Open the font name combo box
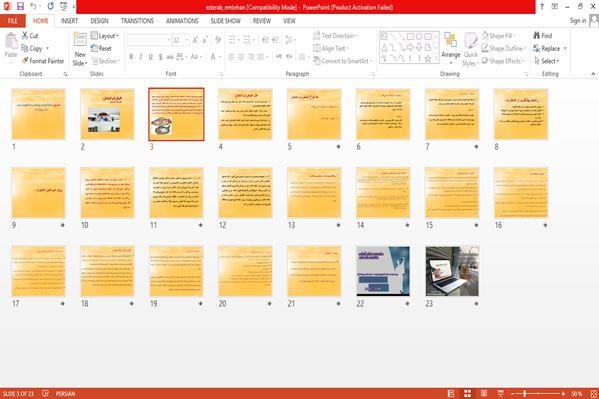 pos(149,40)
